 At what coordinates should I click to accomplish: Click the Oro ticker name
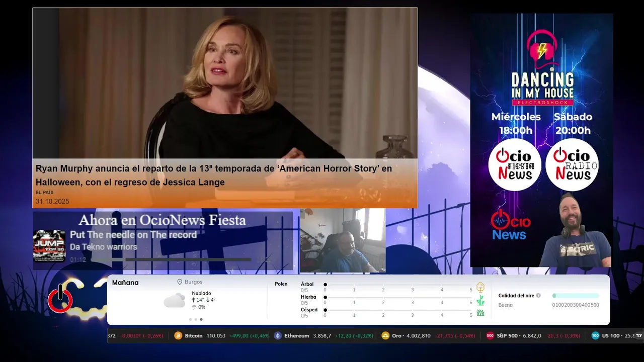click(x=397, y=336)
